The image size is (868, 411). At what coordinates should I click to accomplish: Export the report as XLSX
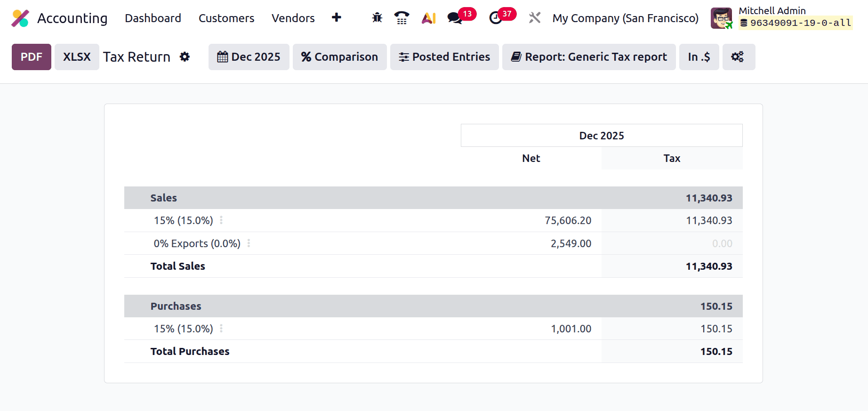pyautogui.click(x=77, y=57)
